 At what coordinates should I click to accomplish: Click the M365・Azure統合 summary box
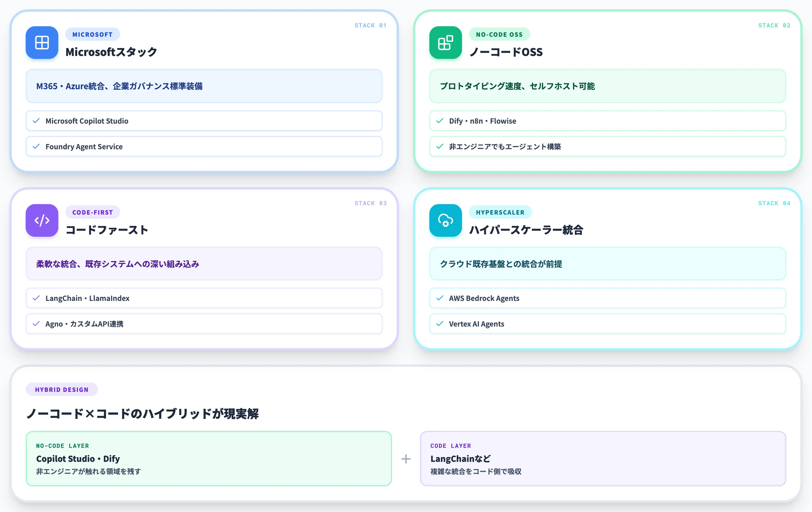[x=204, y=86]
